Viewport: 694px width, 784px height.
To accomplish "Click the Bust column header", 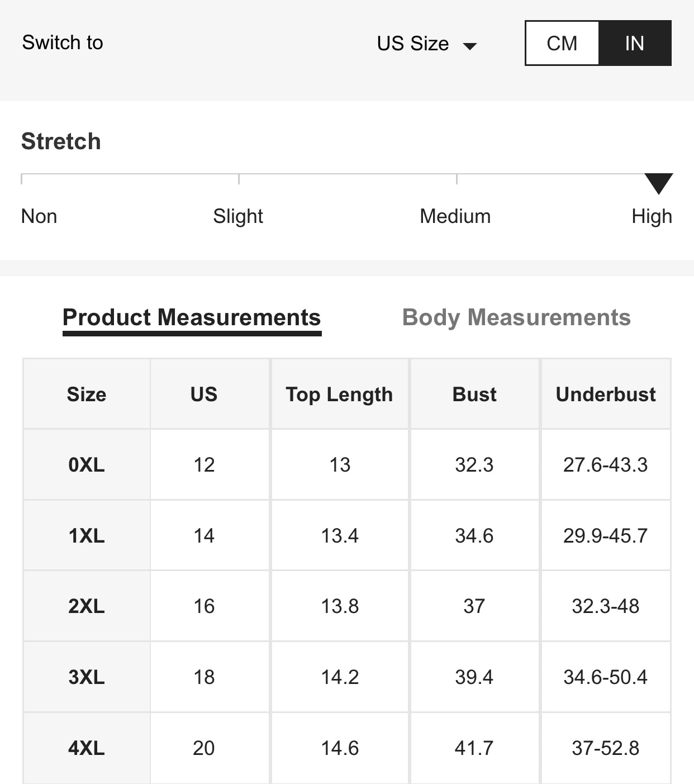I will click(474, 395).
